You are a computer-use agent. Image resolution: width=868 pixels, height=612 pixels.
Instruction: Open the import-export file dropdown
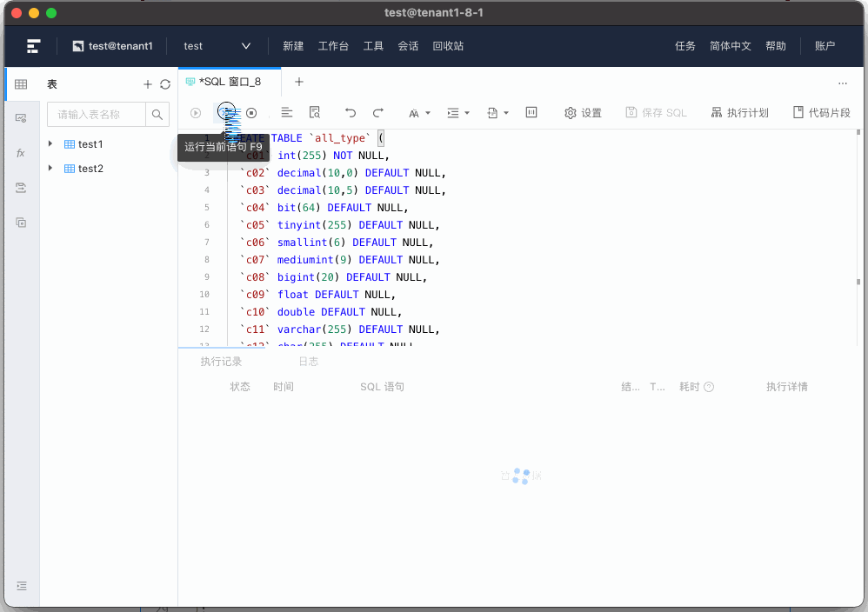click(x=497, y=113)
